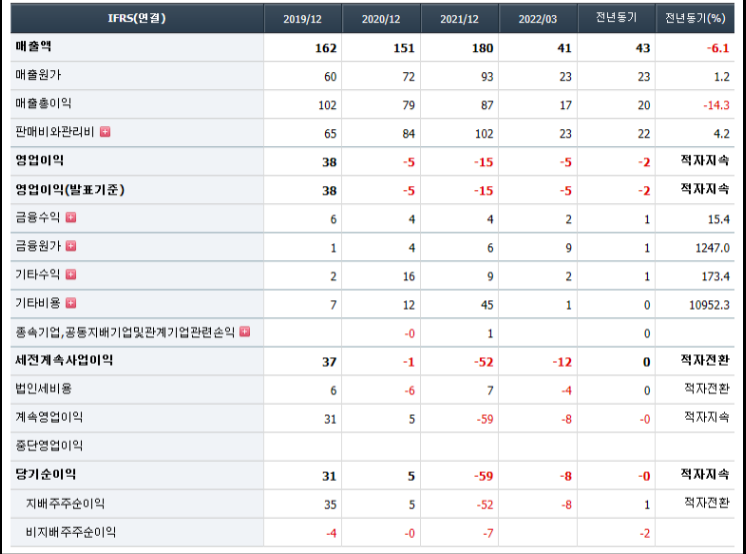Click the 2019/12 column header
Viewport: 746px width, 554px height.
(303, 19)
